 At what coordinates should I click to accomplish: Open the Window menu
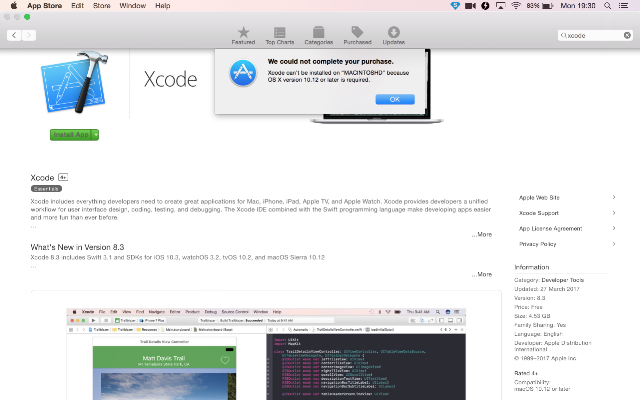point(133,6)
